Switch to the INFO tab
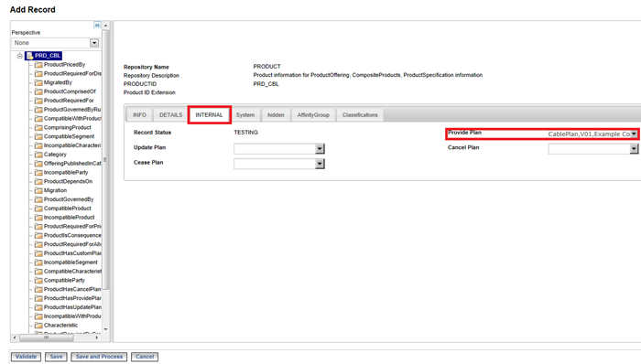This screenshot has height=364, width=641. click(x=139, y=115)
